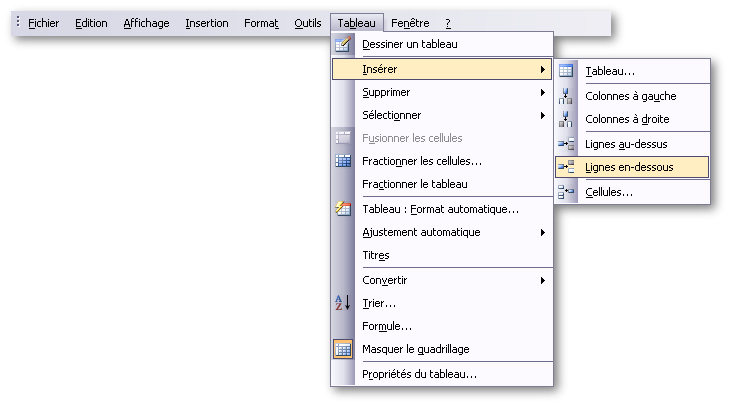The width and height of the screenshot is (730, 406).
Task: Click the Colonnes à gauche insert icon
Action: point(566,96)
